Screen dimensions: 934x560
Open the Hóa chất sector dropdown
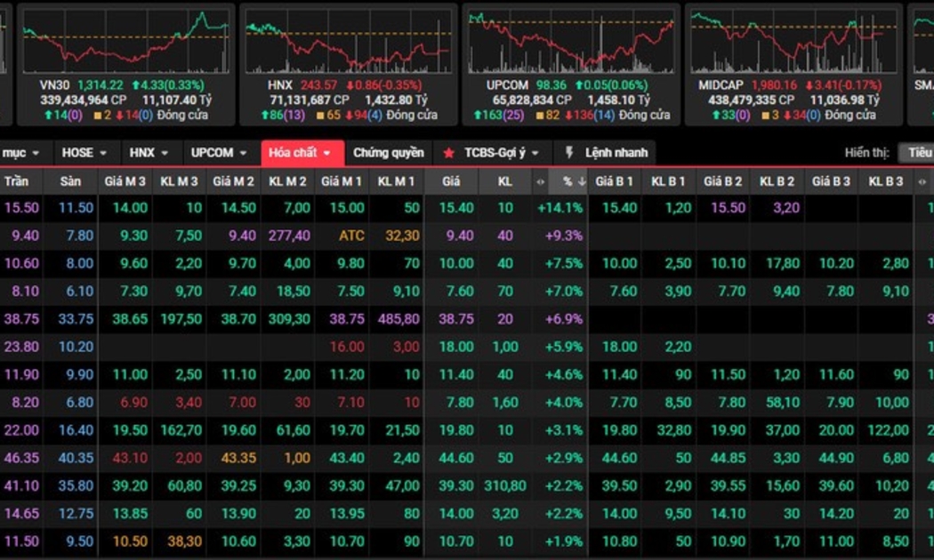(x=301, y=153)
